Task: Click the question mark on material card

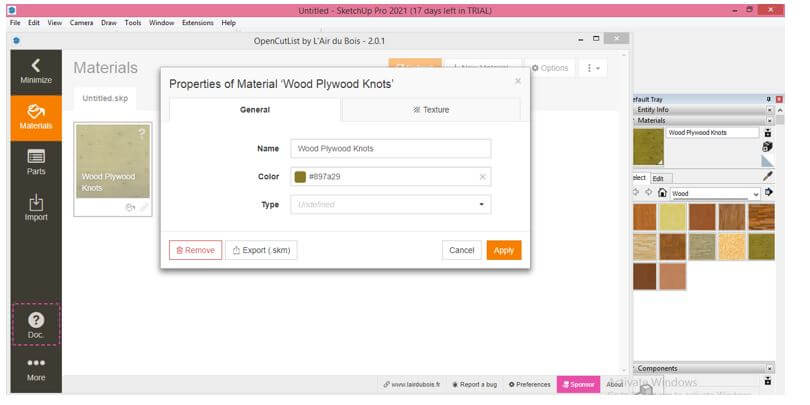Action: [142, 133]
